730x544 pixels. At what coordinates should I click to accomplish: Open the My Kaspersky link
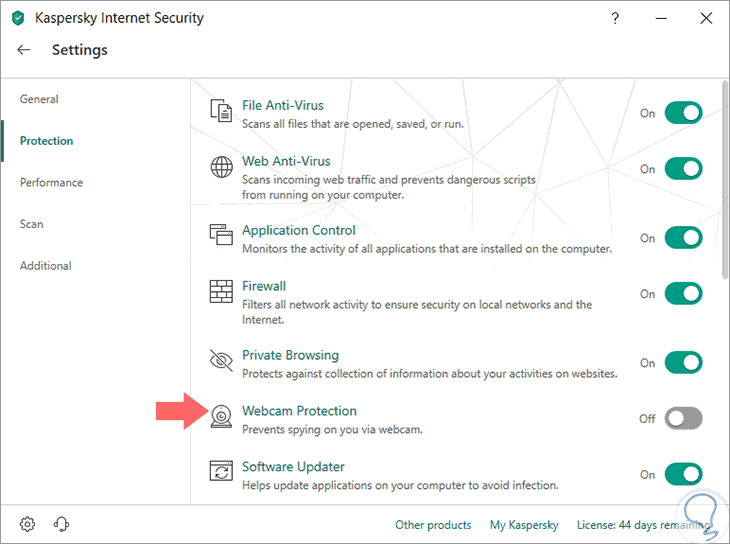point(524,525)
